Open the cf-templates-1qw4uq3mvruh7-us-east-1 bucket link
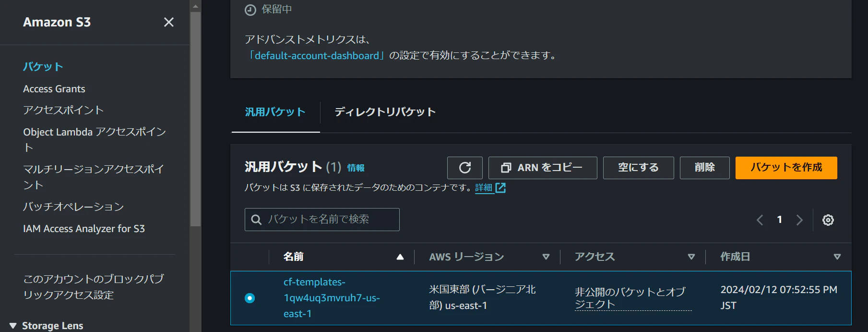 coord(332,298)
